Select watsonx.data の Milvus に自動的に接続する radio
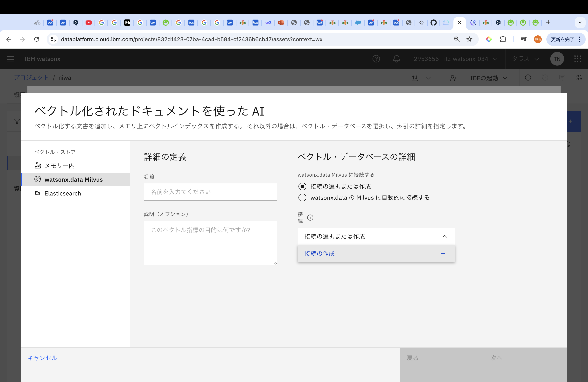Viewport: 588px width, 382px height. pyautogui.click(x=302, y=198)
